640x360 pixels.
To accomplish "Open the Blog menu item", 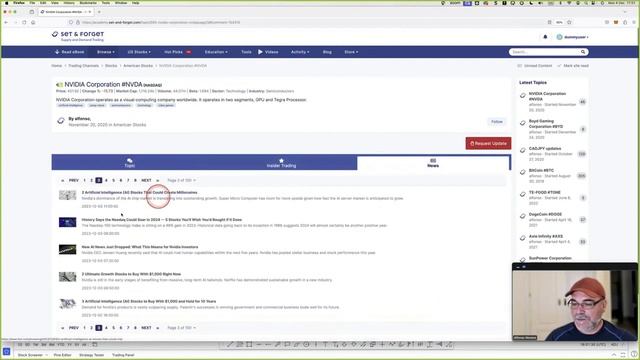I will click(327, 52).
